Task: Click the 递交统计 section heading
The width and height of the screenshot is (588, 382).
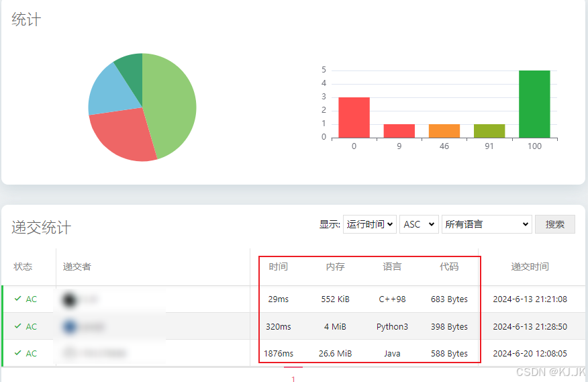Action: click(41, 228)
